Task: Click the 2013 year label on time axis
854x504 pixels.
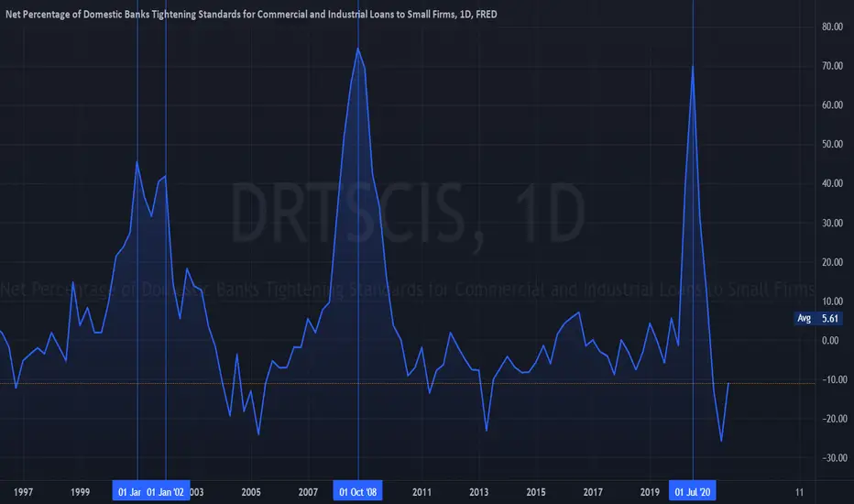Action: pyautogui.click(x=478, y=493)
